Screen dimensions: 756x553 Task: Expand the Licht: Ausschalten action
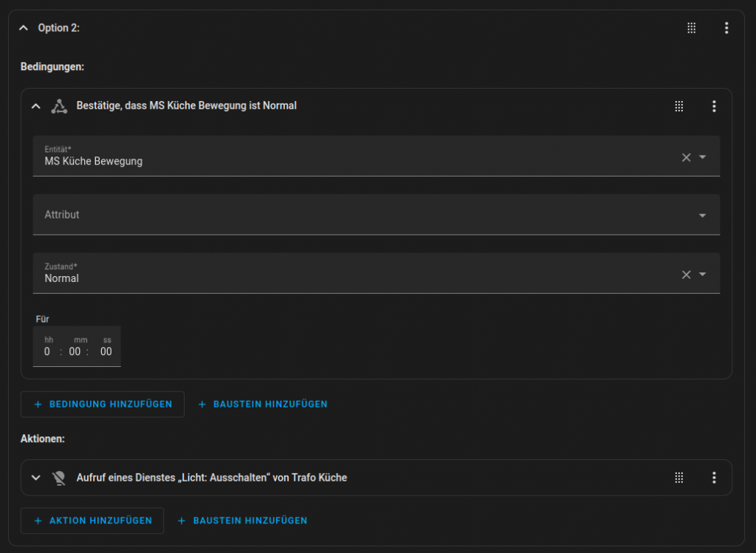35,478
